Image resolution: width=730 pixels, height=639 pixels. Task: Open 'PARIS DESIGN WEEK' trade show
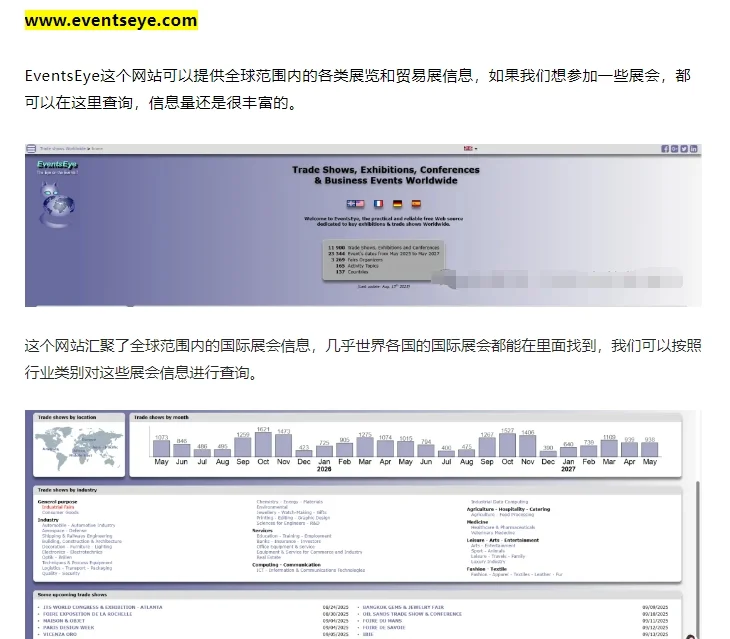click(x=68, y=628)
